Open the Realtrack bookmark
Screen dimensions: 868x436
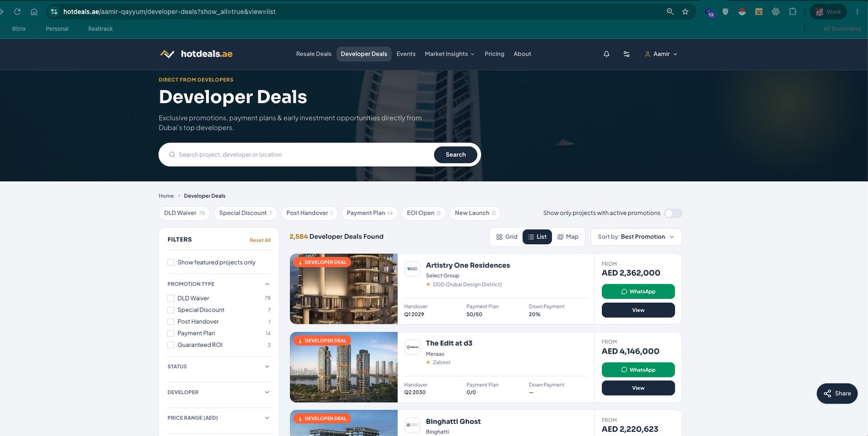(x=100, y=29)
